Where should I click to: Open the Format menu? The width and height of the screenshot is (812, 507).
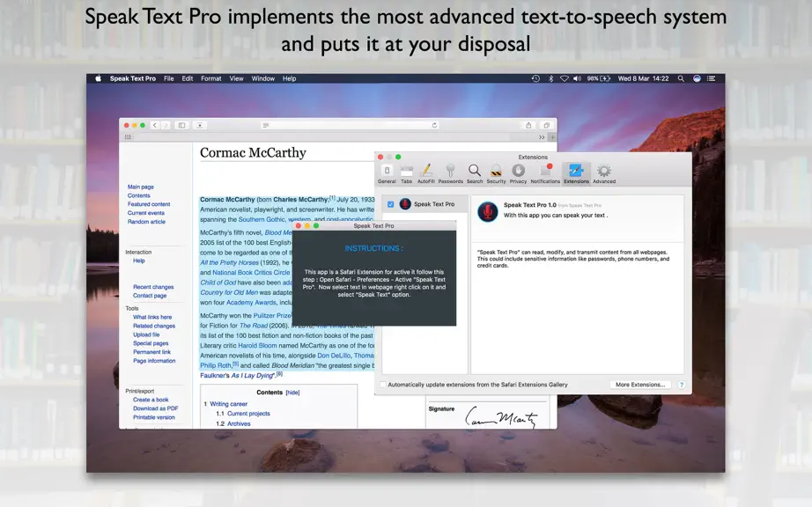point(210,78)
